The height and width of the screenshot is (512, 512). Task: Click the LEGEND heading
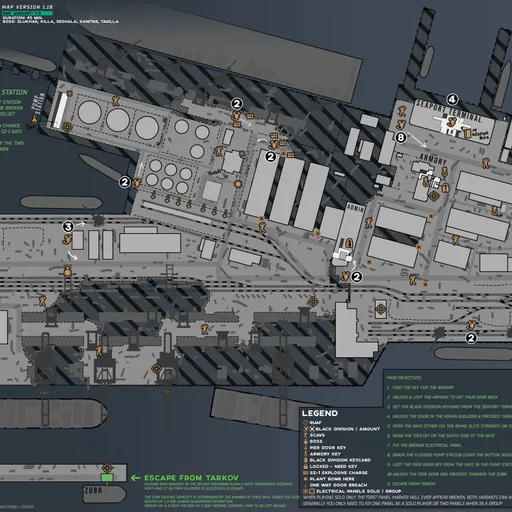click(x=320, y=413)
